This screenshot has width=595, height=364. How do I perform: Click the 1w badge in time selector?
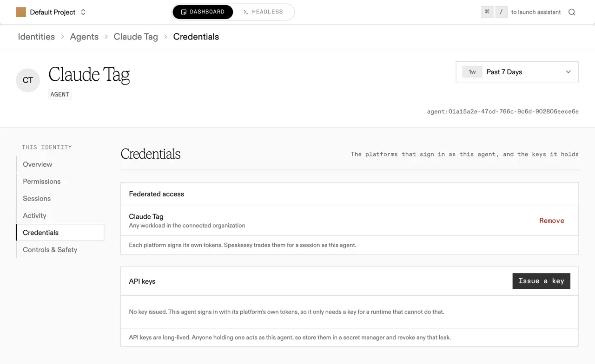tap(472, 72)
